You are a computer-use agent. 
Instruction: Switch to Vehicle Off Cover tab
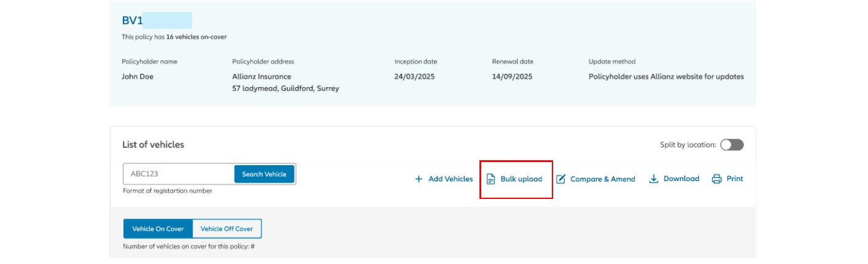coord(227,229)
